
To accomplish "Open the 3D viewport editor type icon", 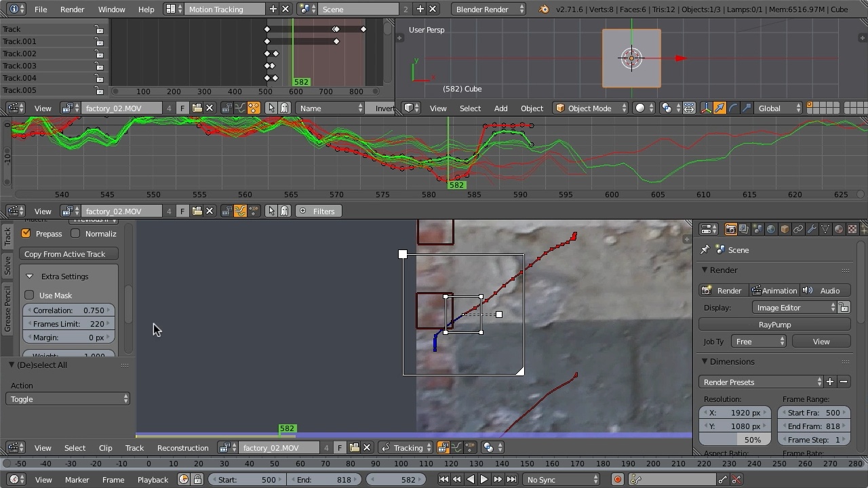I will point(411,108).
